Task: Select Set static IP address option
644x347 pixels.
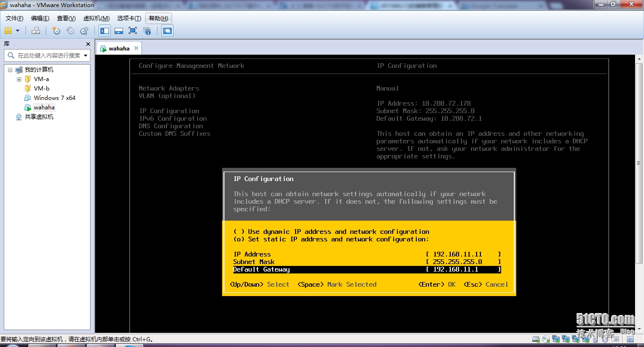Action: (331, 239)
